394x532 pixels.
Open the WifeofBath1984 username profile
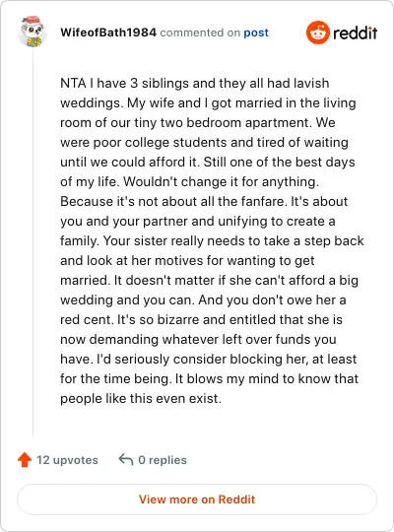point(108,33)
